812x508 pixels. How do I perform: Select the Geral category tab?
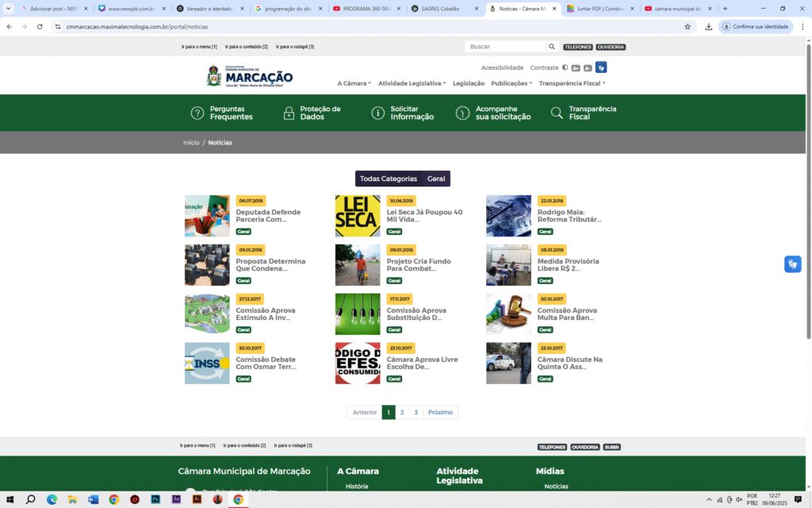[436, 179]
